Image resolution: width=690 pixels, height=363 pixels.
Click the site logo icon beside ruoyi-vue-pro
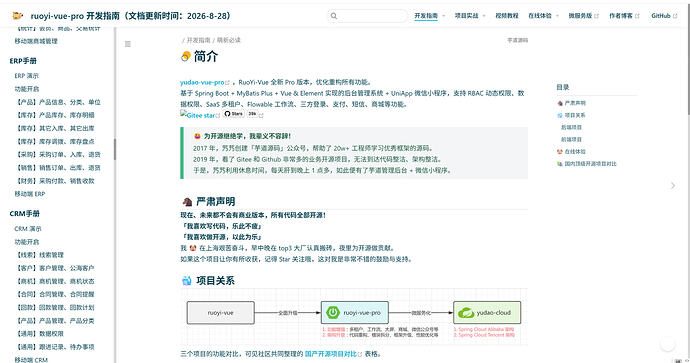(18, 16)
